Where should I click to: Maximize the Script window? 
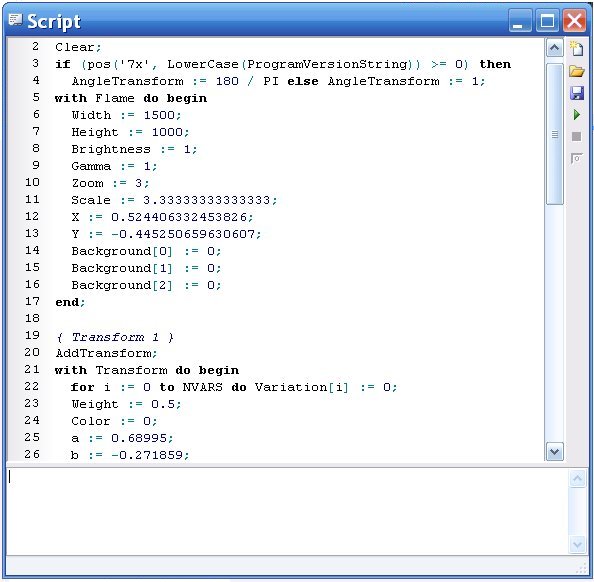coord(547,21)
